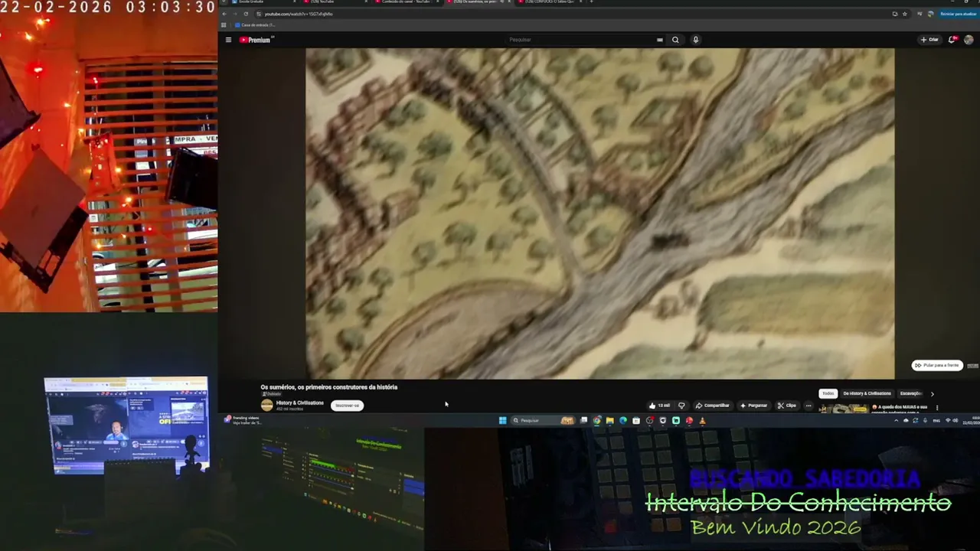This screenshot has width=980, height=551.
Task: Open the taskbar clock and date
Action: [972, 420]
